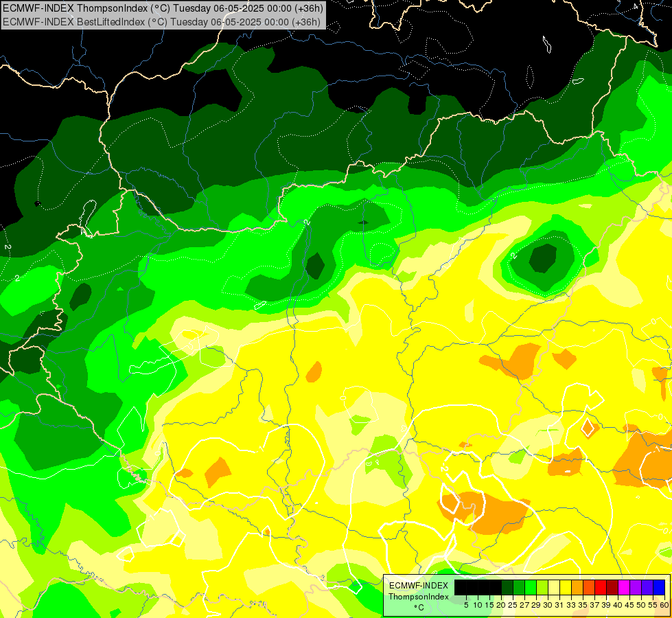
Task: Pick the bright green 27–29 legend swatch
Action: (x=531, y=587)
